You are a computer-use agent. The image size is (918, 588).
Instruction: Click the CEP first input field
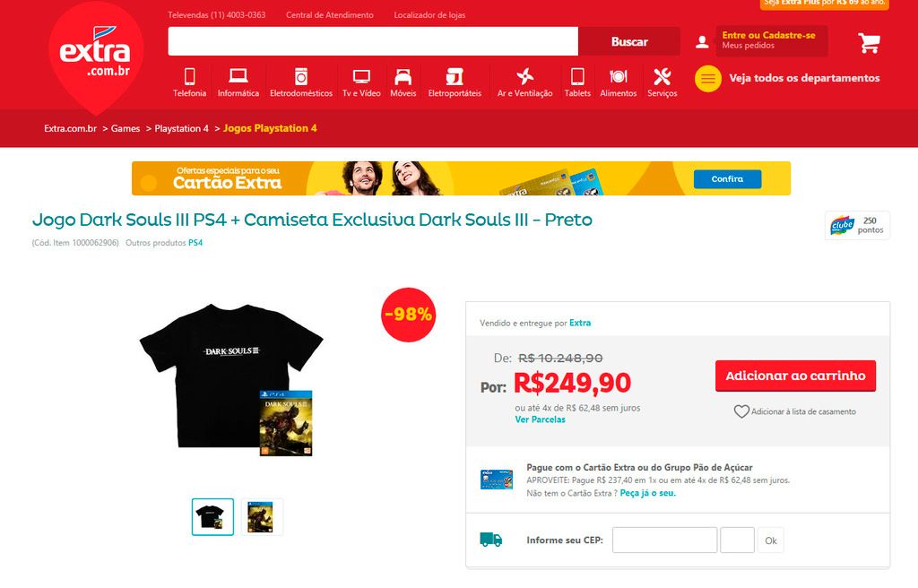pyautogui.click(x=664, y=540)
